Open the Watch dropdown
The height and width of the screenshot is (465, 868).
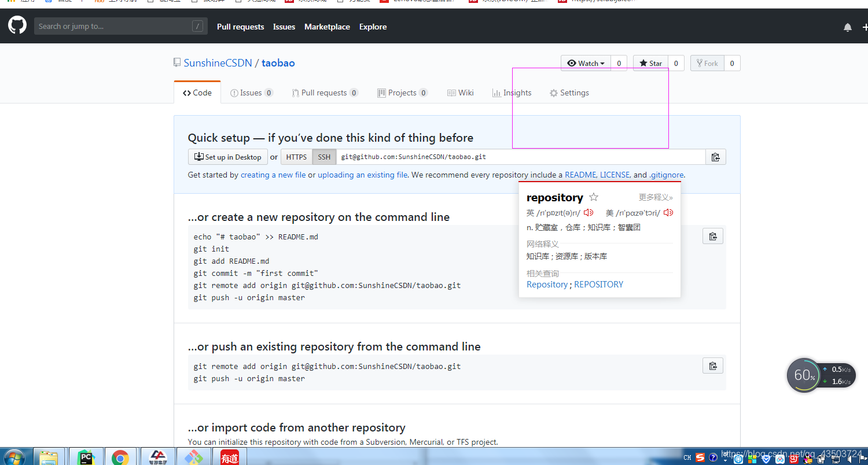(586, 63)
